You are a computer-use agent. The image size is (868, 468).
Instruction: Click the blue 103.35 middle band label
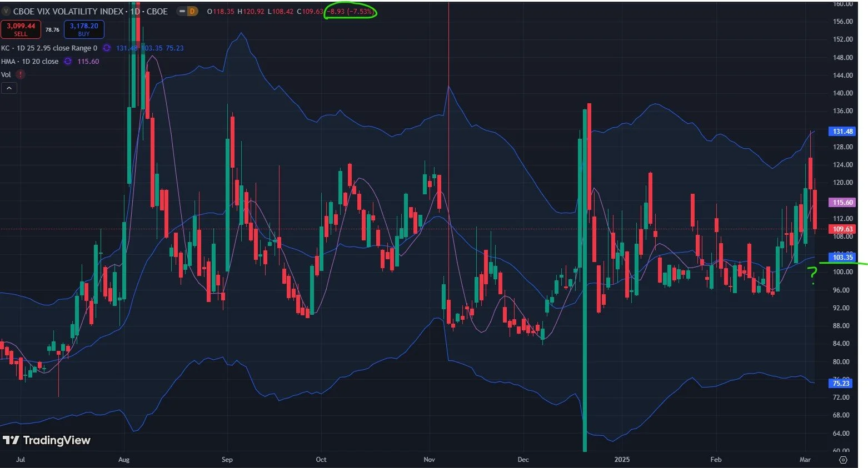pos(842,257)
